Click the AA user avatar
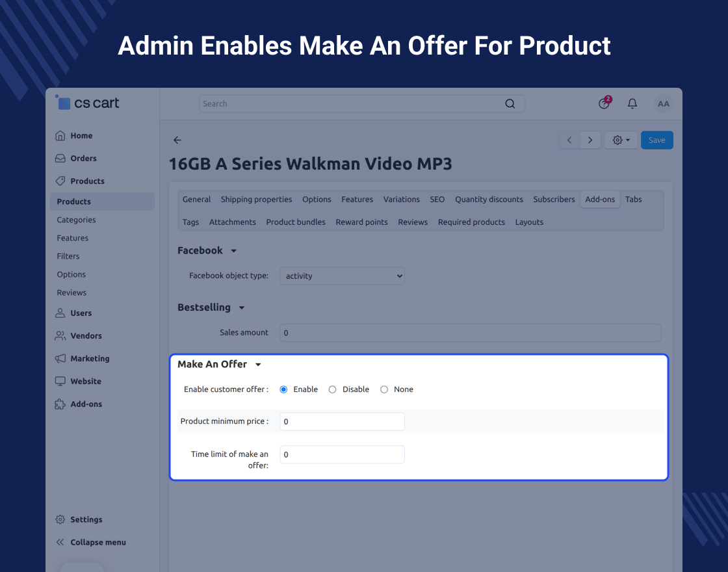 [664, 103]
